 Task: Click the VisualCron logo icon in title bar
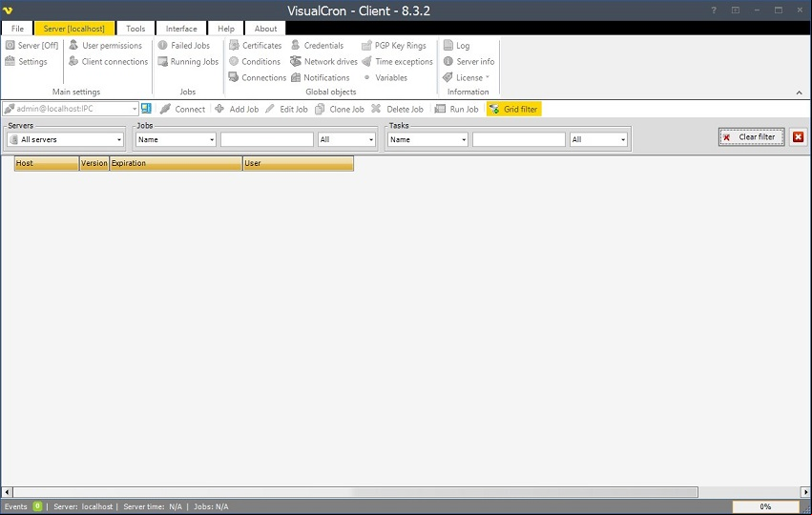pyautogui.click(x=8, y=10)
